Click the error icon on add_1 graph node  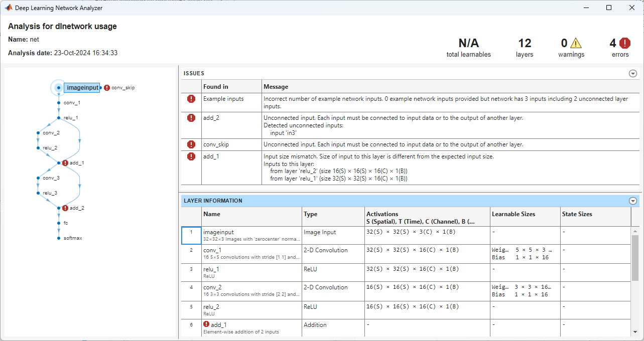point(65,163)
